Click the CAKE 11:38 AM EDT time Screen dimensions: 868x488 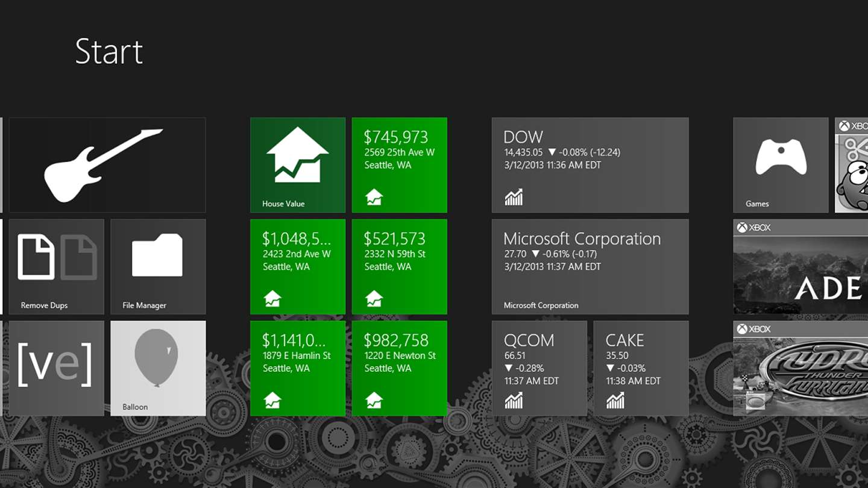(x=634, y=381)
